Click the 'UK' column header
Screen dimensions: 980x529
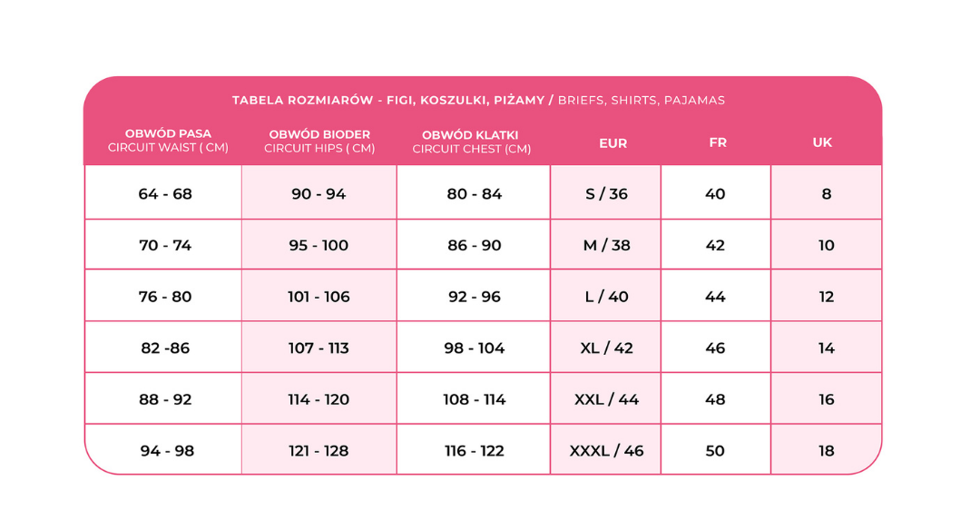click(x=822, y=142)
